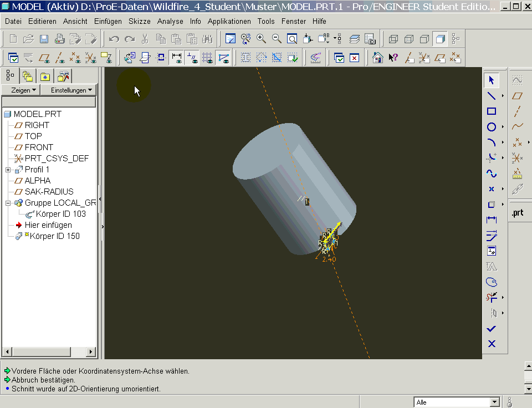The width and height of the screenshot is (532, 408).
Task: Open the sketcher palette icon
Action: pyautogui.click(x=492, y=282)
